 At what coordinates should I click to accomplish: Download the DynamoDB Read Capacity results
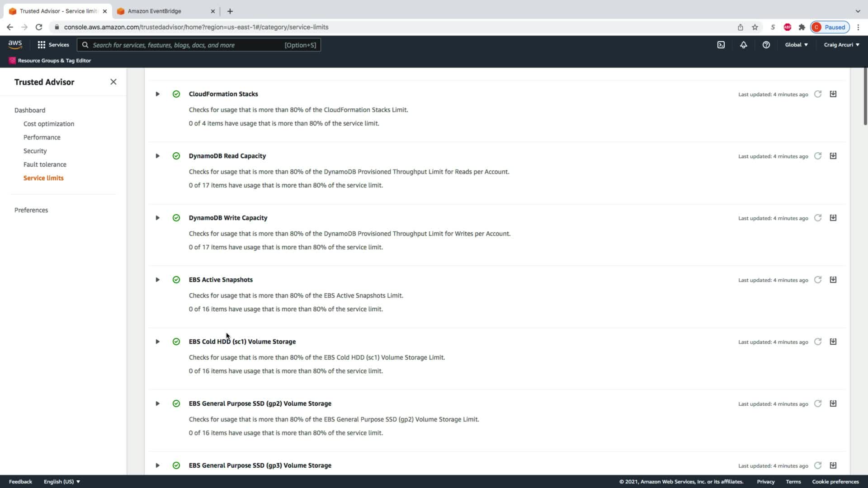[x=833, y=156]
